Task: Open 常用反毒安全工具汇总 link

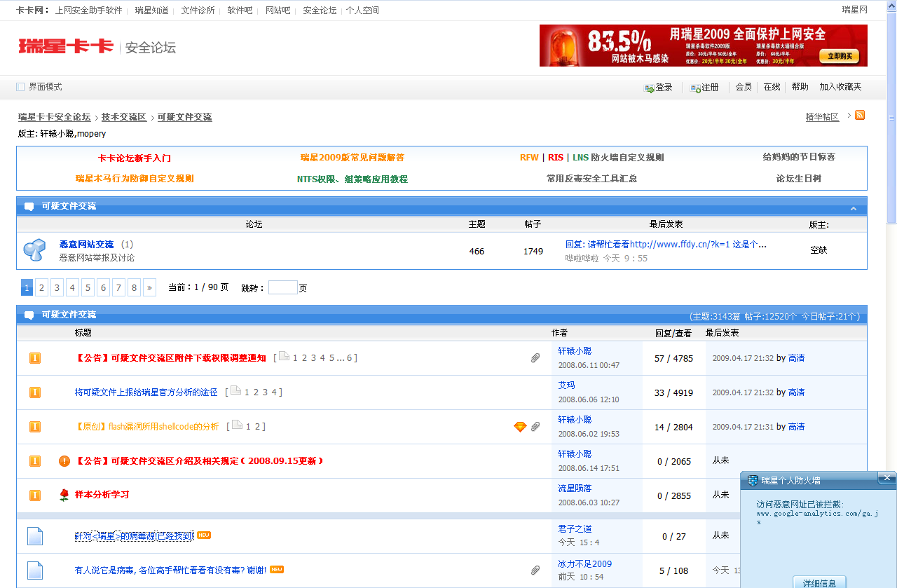Action: (592, 179)
